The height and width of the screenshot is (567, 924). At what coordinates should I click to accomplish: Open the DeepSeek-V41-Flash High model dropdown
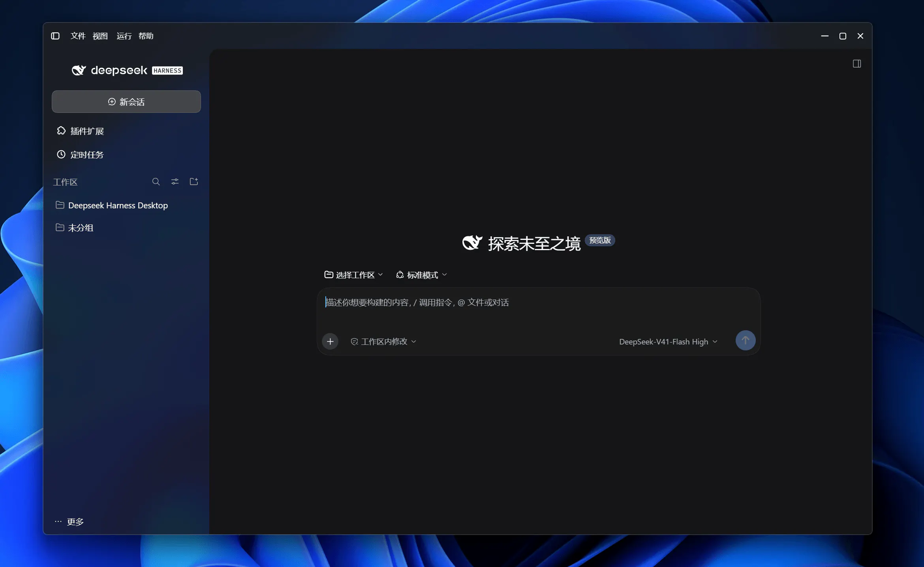click(668, 342)
